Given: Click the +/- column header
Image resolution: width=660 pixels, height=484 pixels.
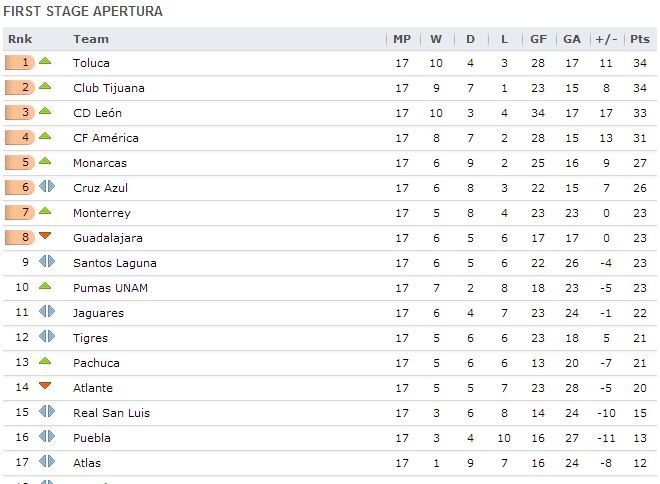Looking at the screenshot, I should click(x=606, y=39).
